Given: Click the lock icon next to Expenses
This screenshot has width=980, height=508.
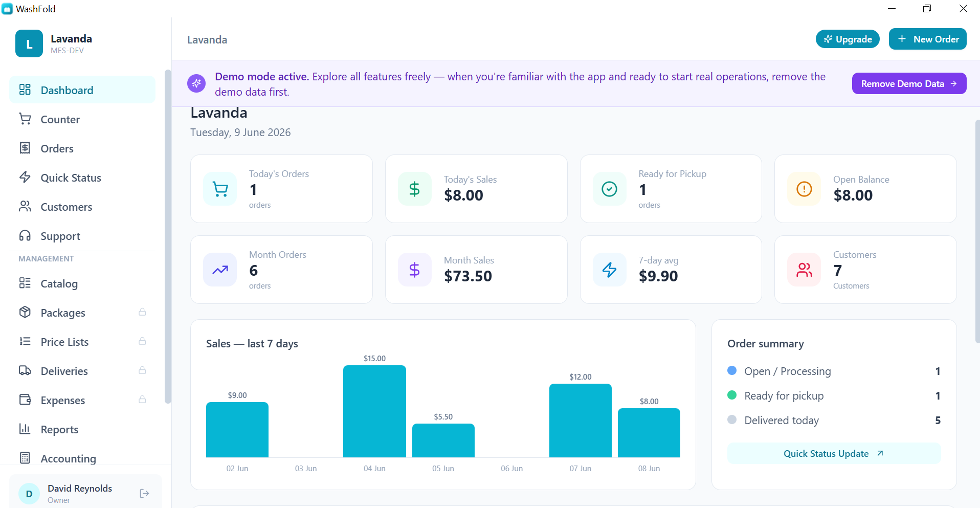Looking at the screenshot, I should click(x=142, y=400).
